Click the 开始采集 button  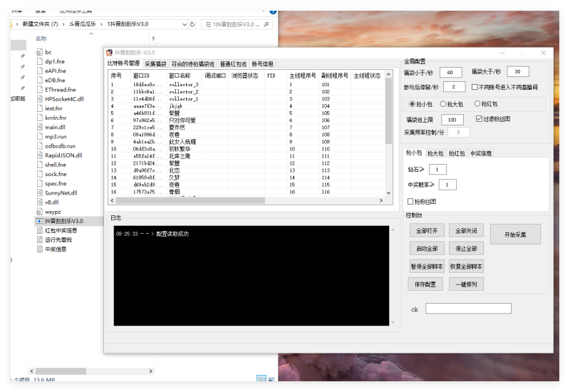515,234
